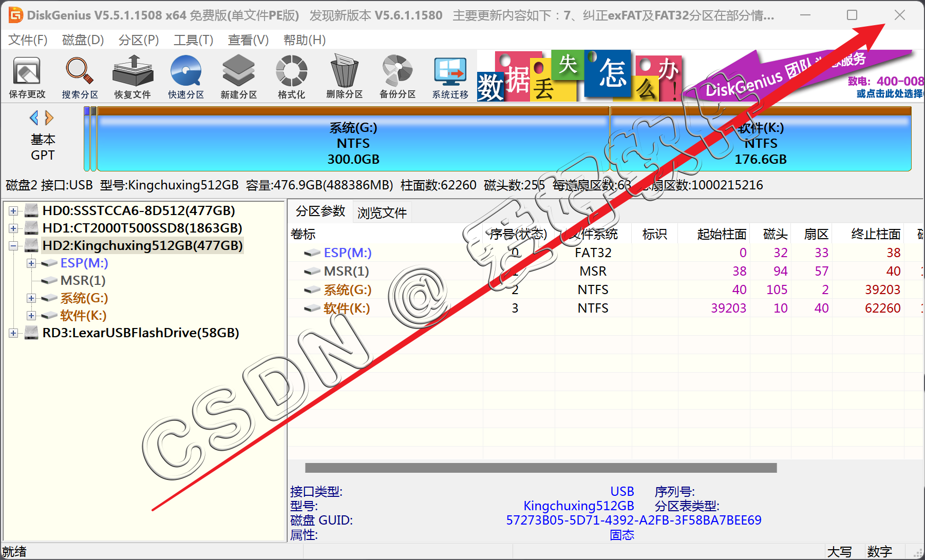Expand the ESP(M:) tree node
This screenshot has width=925, height=560.
(31, 263)
